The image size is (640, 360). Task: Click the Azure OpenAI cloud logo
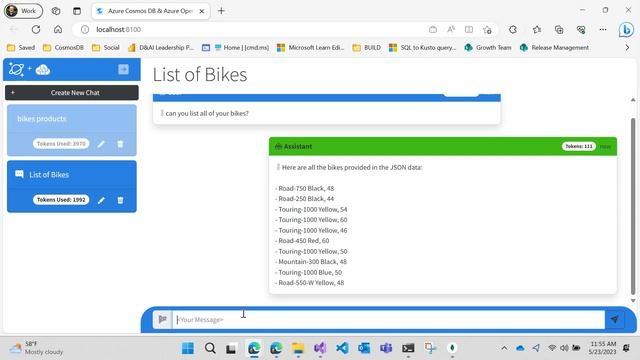coord(42,70)
